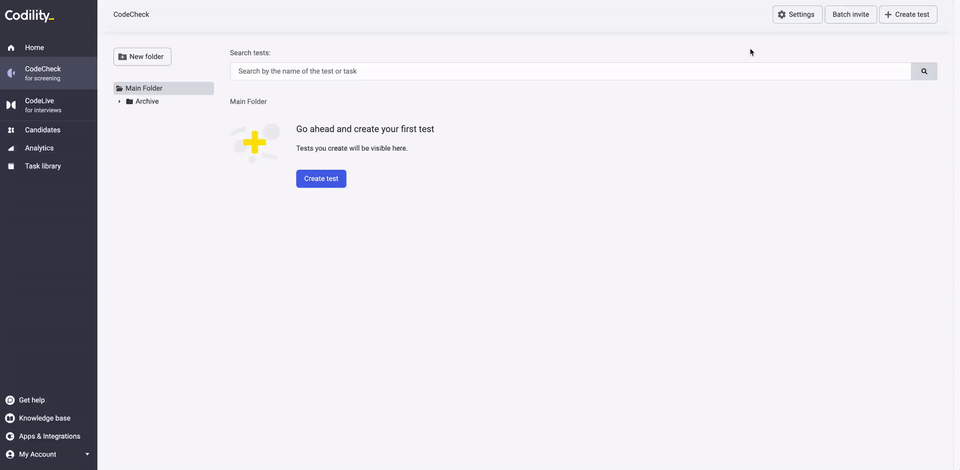Click the Settings gear icon
Screen dimensions: 960x470
point(782,15)
